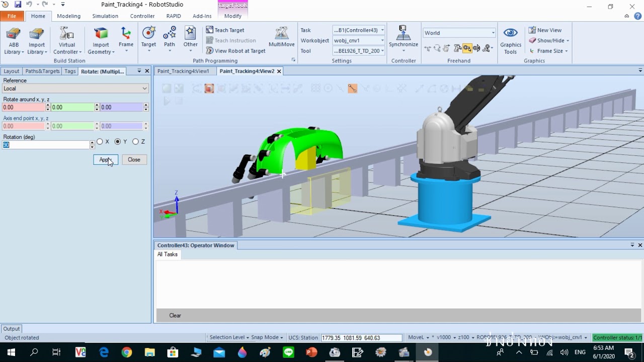Open the Modify tab under Target Tools
Screen dimensions: 644x362
click(x=233, y=16)
